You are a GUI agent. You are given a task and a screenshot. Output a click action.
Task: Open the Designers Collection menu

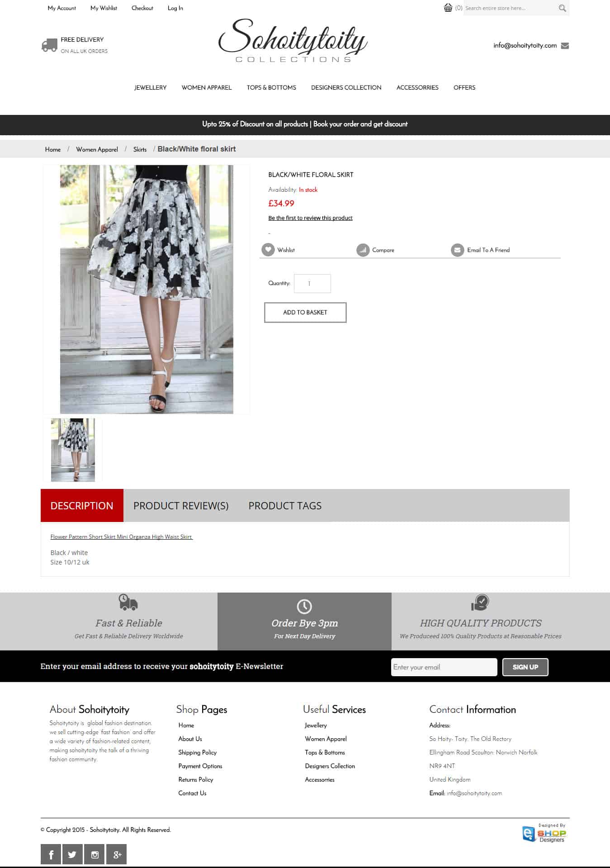pyautogui.click(x=346, y=88)
